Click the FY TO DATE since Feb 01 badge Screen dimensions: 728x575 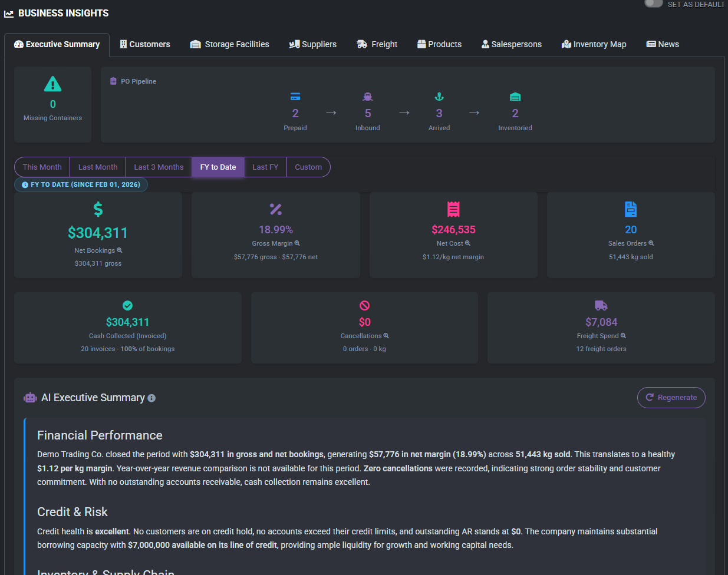(81, 185)
